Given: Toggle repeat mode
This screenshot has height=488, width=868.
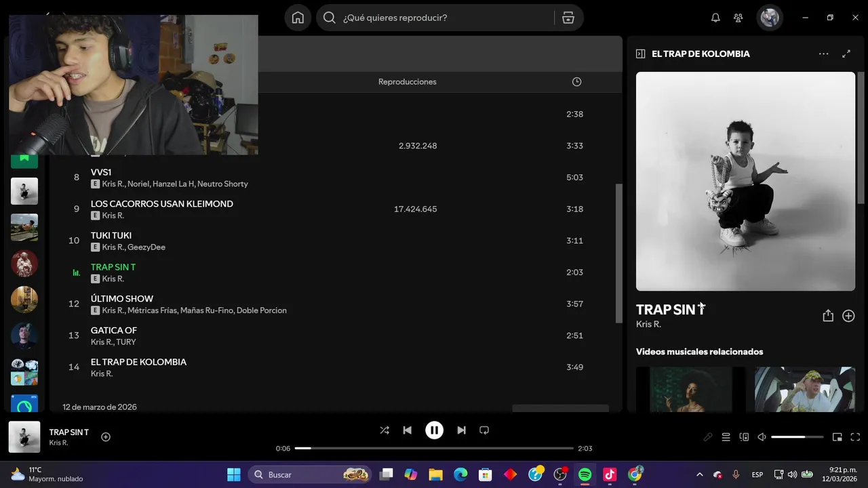Looking at the screenshot, I should [484, 430].
